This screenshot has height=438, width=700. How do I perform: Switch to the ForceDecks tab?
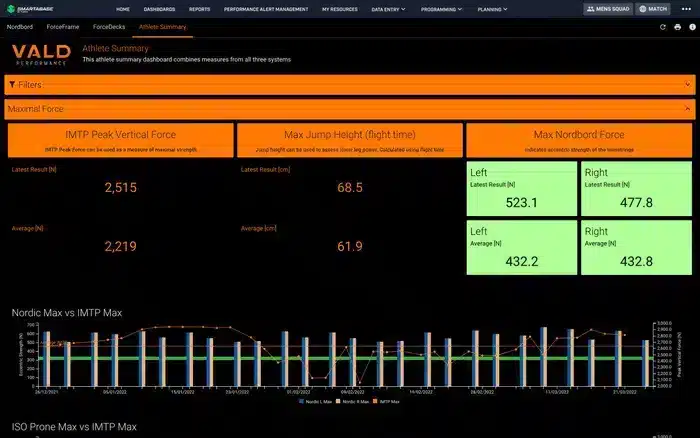(x=109, y=27)
